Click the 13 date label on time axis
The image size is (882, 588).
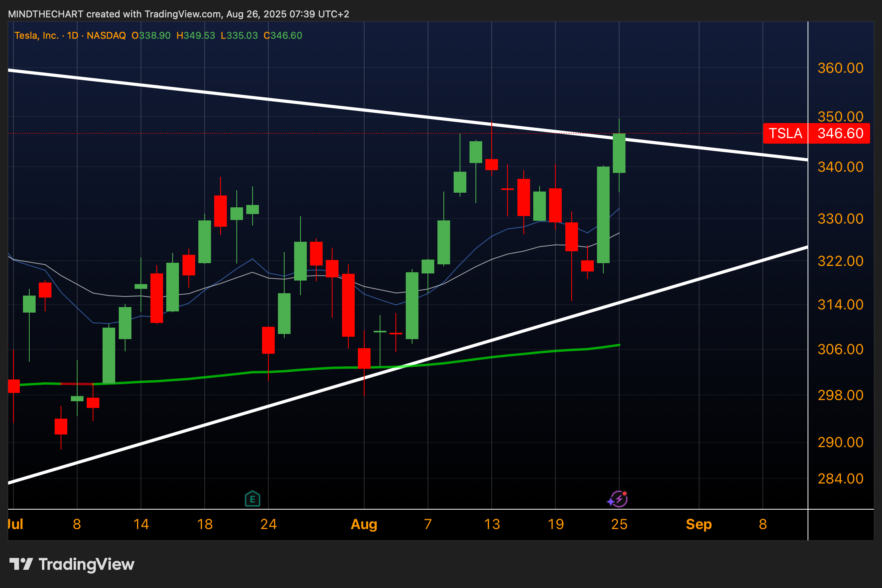point(492,524)
